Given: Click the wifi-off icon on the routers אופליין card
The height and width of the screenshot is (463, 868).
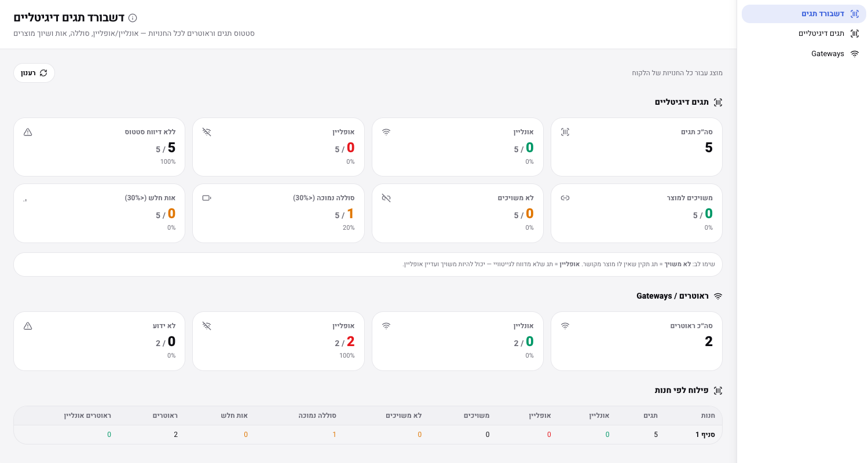Looking at the screenshot, I should tap(207, 326).
